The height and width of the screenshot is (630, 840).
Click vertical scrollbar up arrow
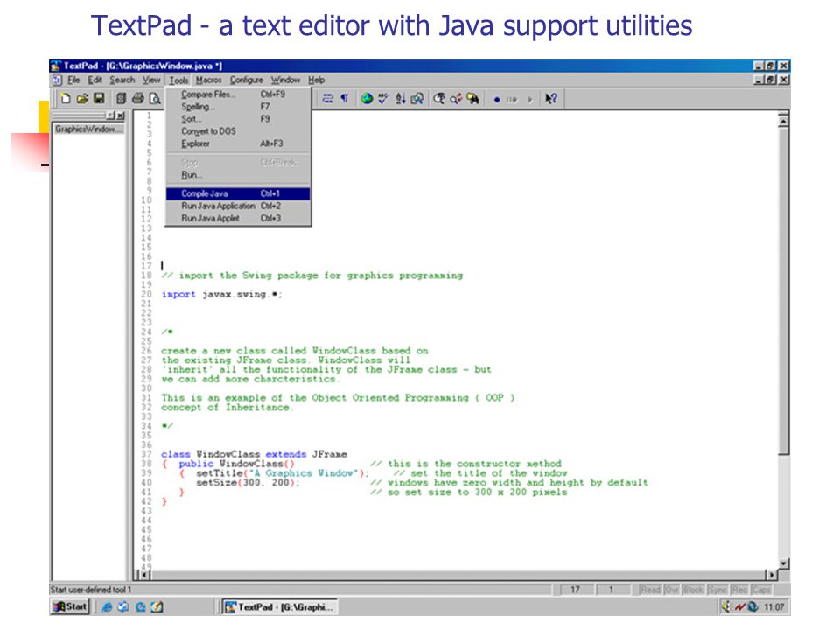click(x=784, y=121)
